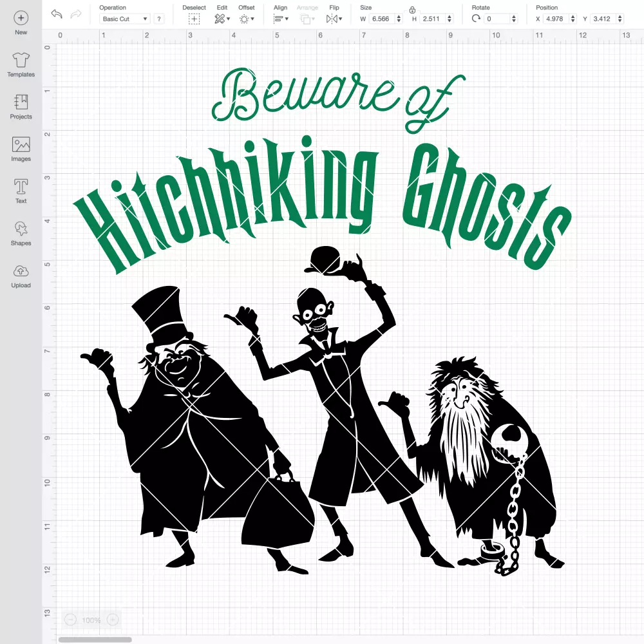Click the Position X input field
This screenshot has width=644, height=644.
556,19
